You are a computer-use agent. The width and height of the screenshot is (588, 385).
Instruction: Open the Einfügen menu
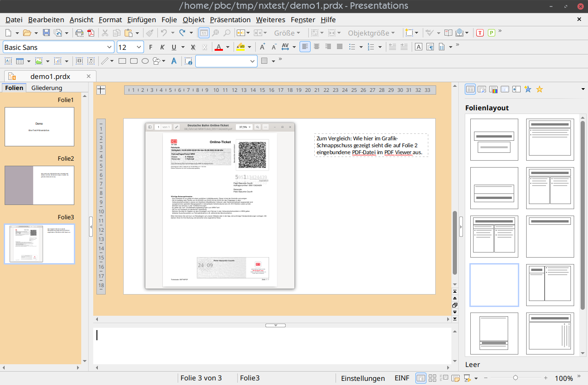pos(142,20)
